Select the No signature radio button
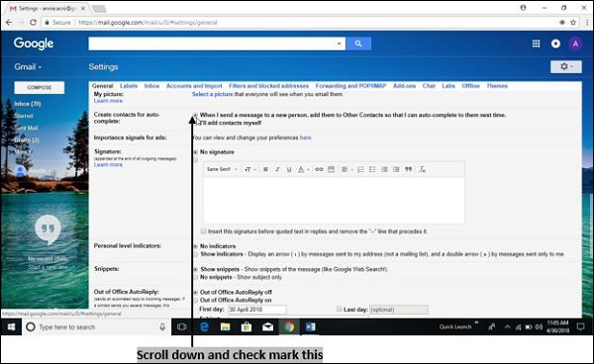 click(x=195, y=152)
